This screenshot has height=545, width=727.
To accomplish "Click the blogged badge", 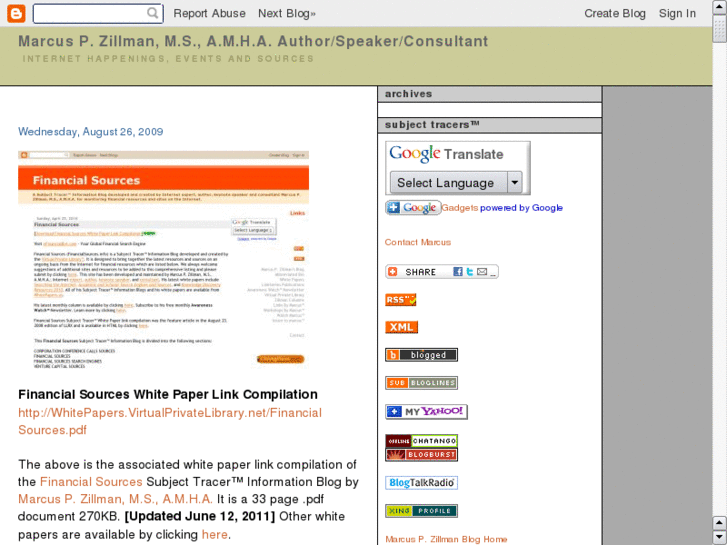I will click(x=421, y=355).
